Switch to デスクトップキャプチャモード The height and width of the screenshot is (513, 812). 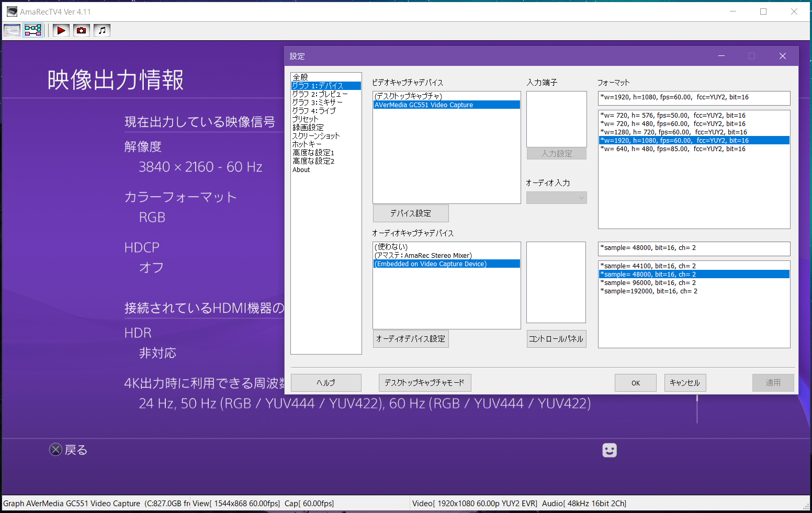[x=425, y=383]
